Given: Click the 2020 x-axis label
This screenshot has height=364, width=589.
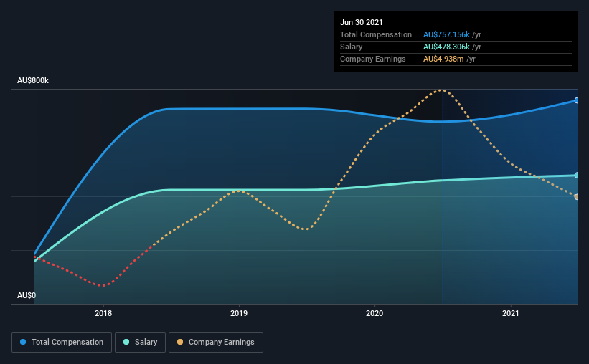Looking at the screenshot, I should (374, 313).
